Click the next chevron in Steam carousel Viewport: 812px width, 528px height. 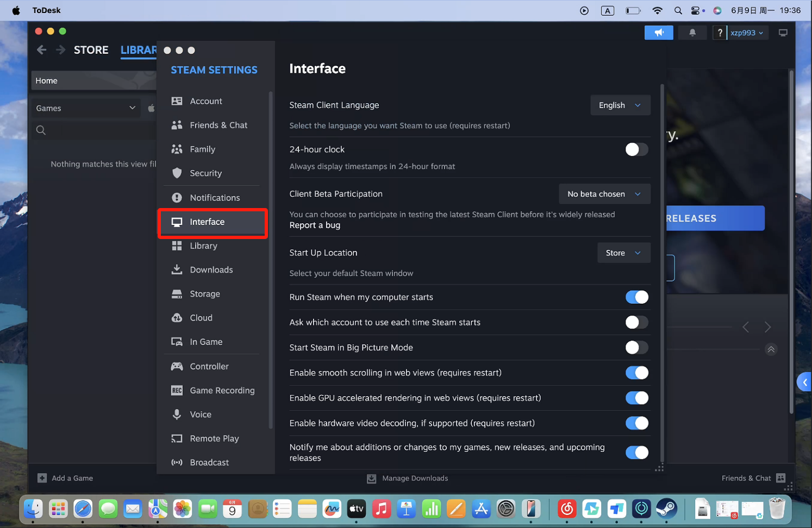(767, 327)
